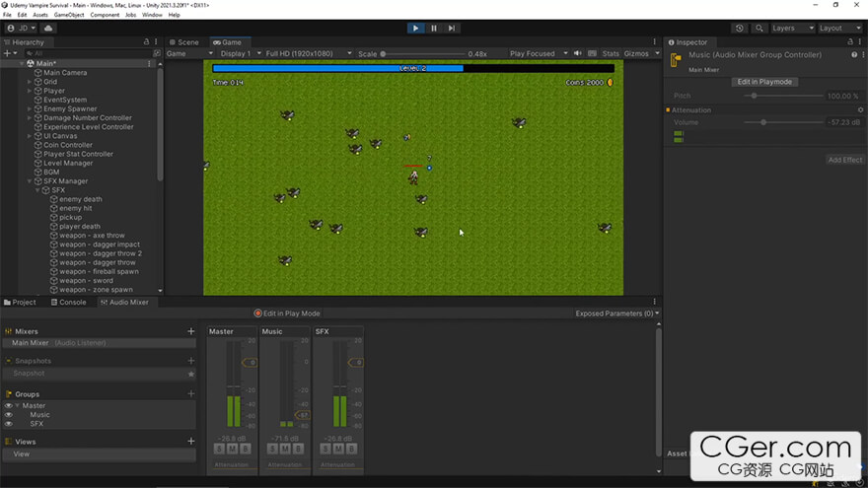
Task: Add new snapshot with Snapshots plus icon
Action: tap(191, 361)
